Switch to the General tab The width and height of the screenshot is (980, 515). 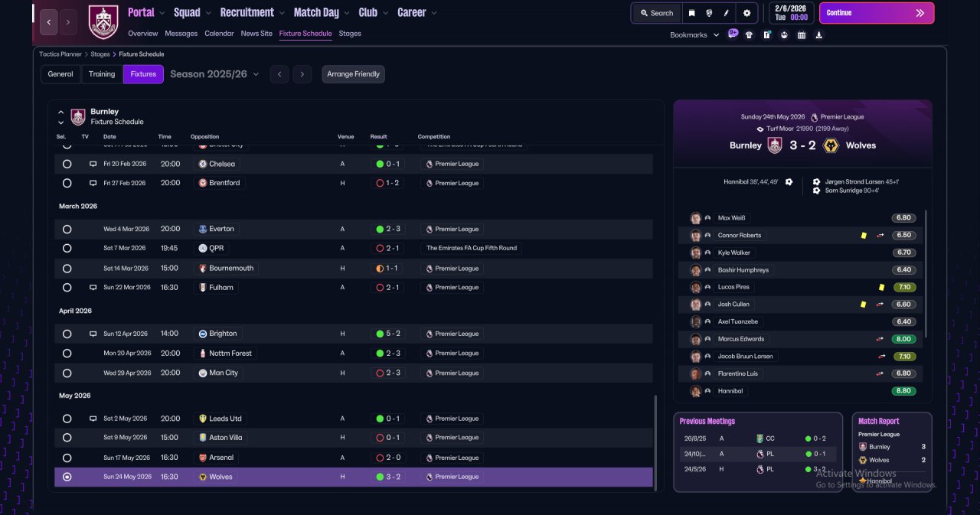click(x=60, y=74)
